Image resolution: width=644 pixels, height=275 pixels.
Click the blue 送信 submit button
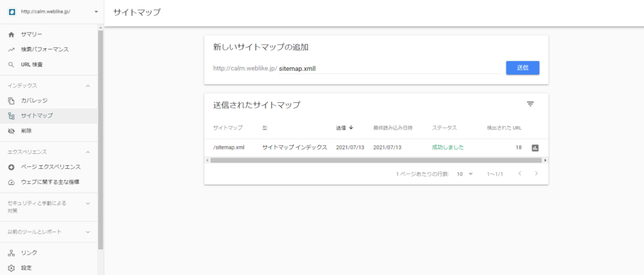tap(523, 68)
